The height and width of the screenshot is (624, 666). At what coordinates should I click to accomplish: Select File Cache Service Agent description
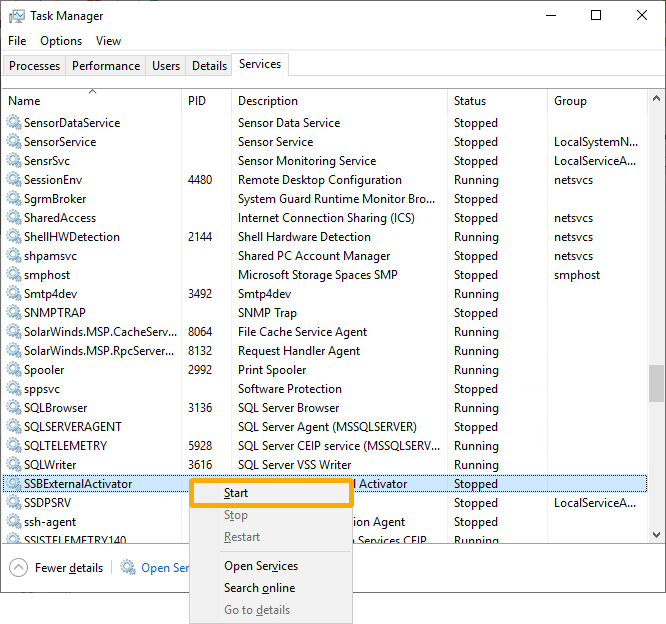coord(302,332)
